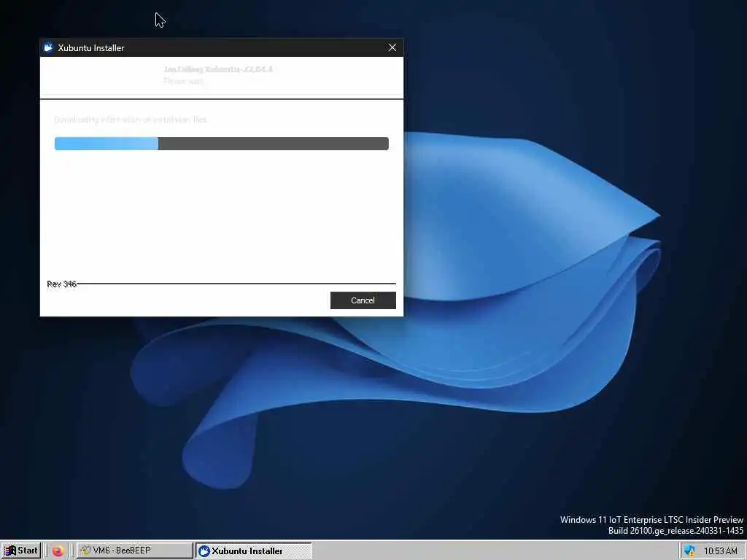The width and height of the screenshot is (747, 560).
Task: Click the Xubuntu logo in the title bar
Action: click(x=48, y=47)
